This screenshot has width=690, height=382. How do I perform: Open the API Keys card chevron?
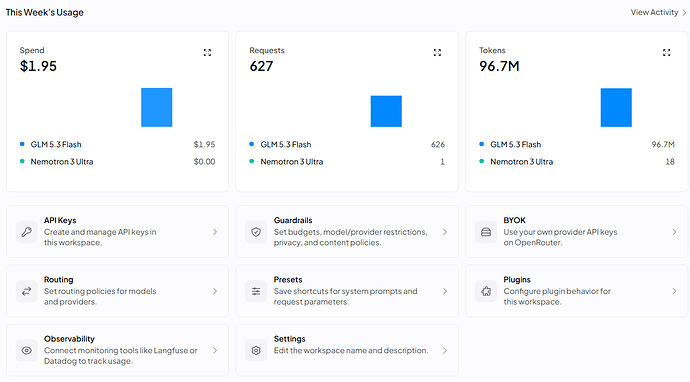click(x=215, y=232)
